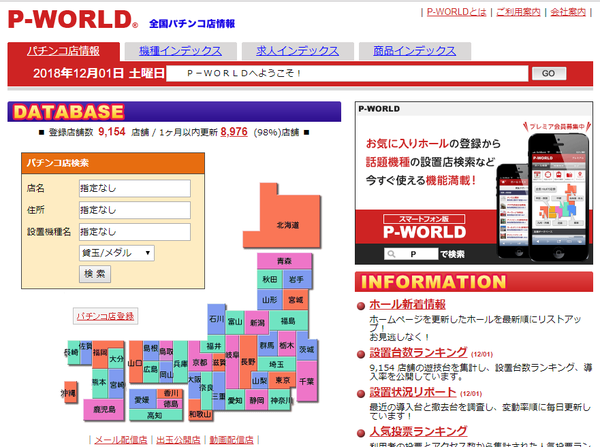The image size is (600, 447).
Task: Select 京都 on the map
Action: pyautogui.click(x=199, y=362)
